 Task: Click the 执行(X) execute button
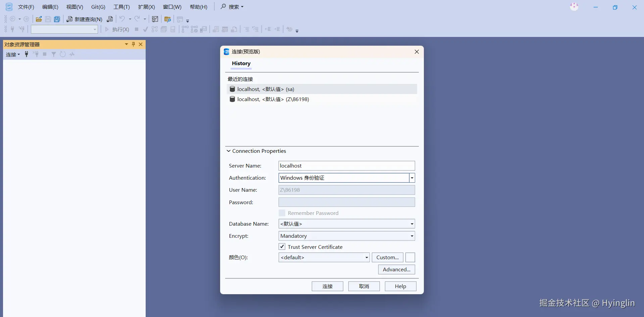(x=117, y=29)
